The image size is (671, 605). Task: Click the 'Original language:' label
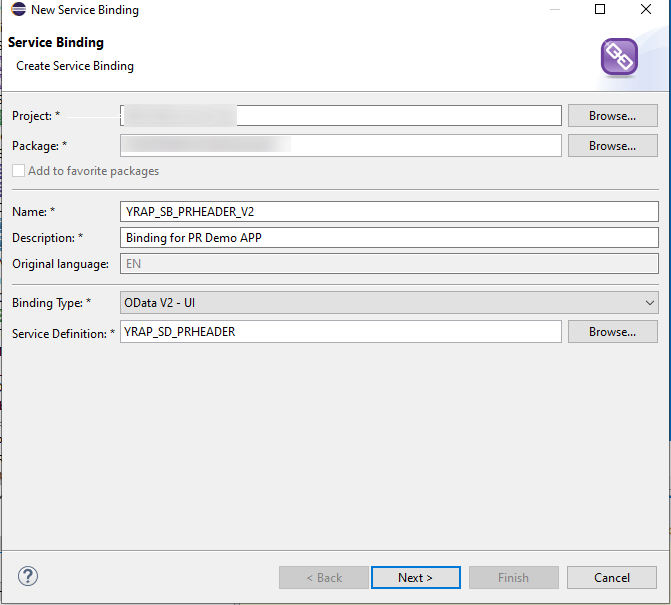click(60, 264)
